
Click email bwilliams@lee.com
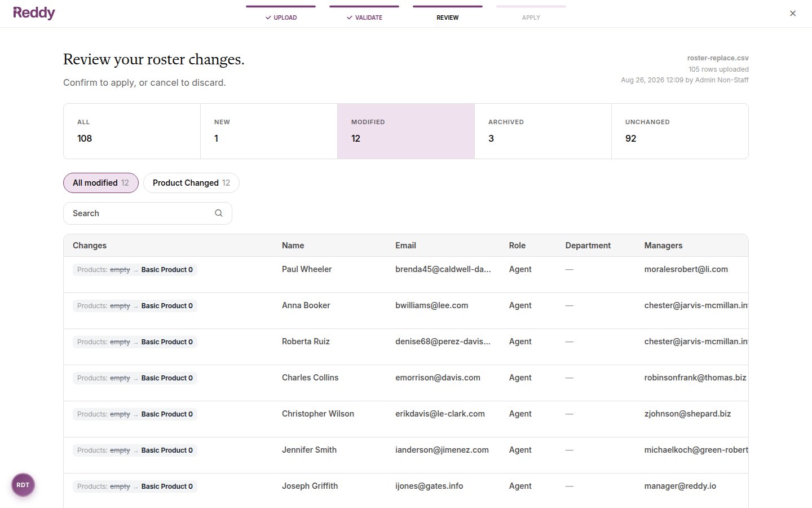tap(432, 305)
